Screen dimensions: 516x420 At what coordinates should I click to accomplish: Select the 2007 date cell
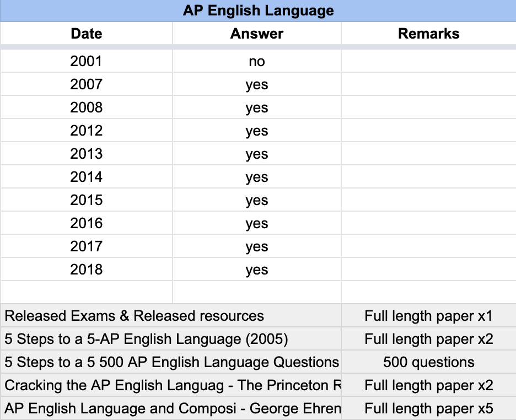coord(86,84)
